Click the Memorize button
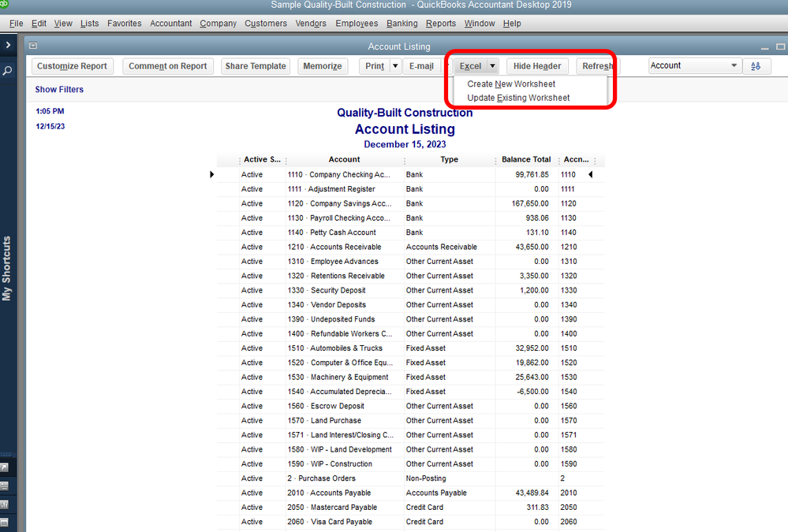This screenshot has width=788, height=532. [323, 65]
